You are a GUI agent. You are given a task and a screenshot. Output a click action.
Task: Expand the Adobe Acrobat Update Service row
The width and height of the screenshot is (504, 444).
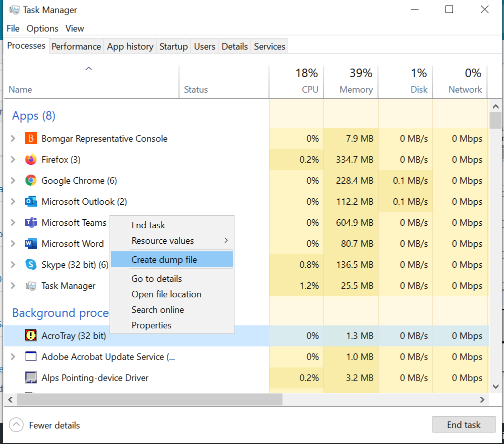13,357
